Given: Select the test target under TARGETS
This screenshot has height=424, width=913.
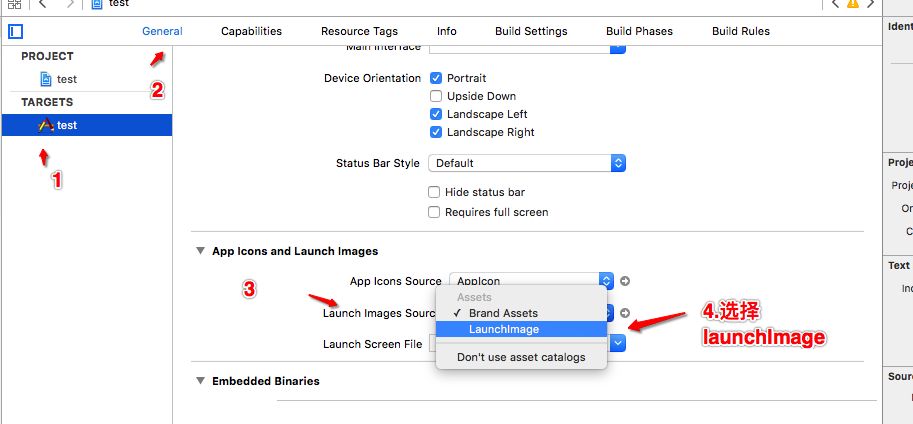Looking at the screenshot, I should click(x=67, y=125).
